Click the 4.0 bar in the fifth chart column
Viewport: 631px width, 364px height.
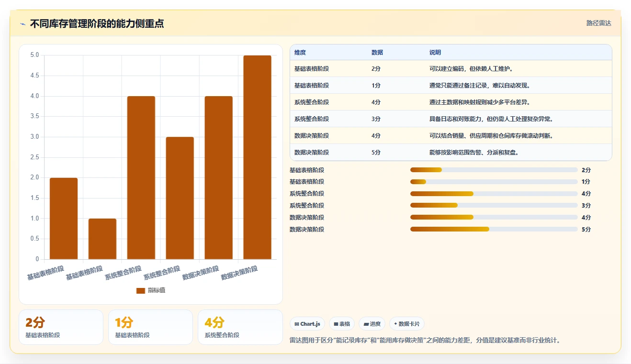click(x=219, y=178)
